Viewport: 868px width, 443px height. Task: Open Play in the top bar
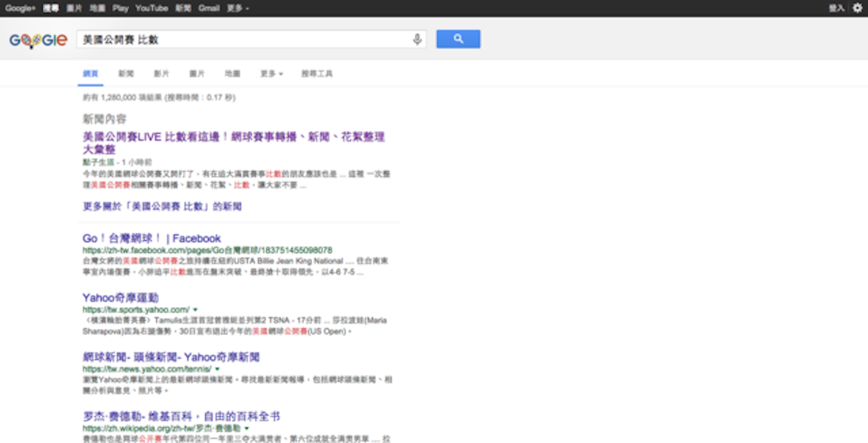[120, 8]
